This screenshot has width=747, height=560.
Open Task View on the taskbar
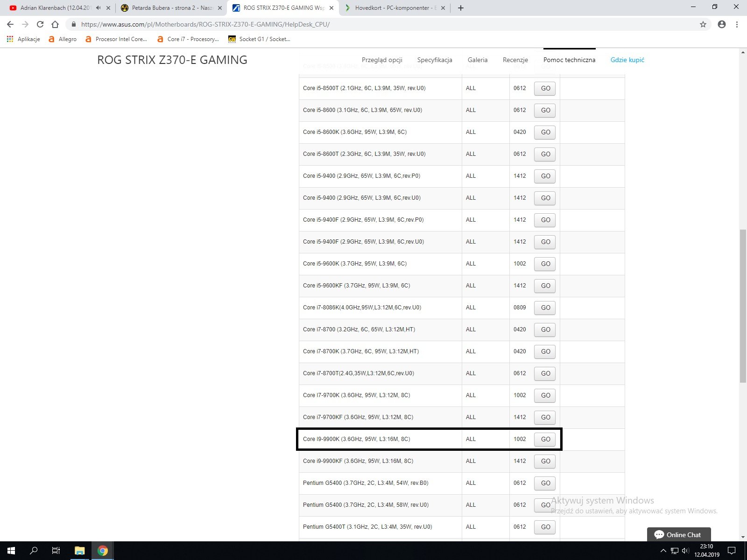(x=56, y=551)
